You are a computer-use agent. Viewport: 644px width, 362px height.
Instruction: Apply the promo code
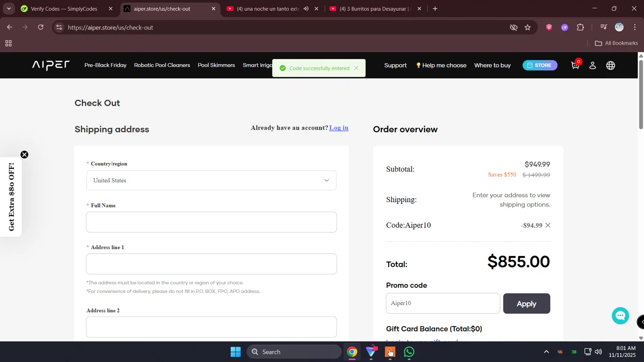[526, 304]
